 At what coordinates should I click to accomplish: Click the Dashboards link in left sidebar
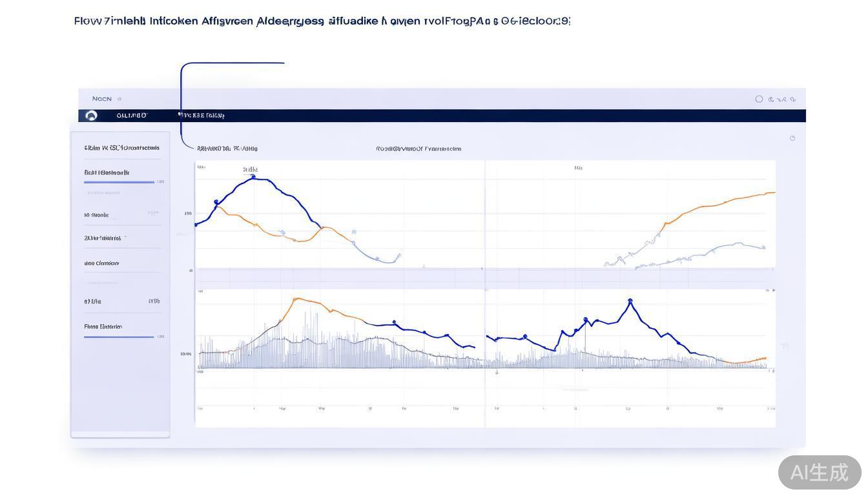point(107,172)
